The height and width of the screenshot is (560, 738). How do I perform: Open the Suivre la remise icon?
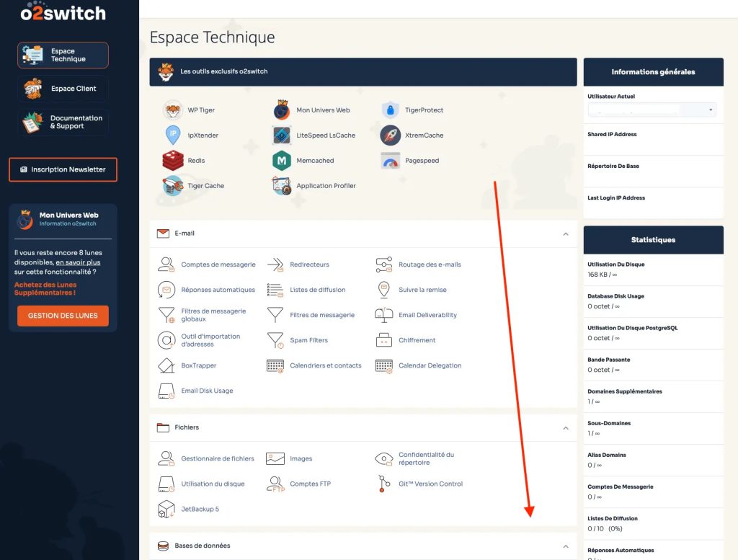(383, 290)
